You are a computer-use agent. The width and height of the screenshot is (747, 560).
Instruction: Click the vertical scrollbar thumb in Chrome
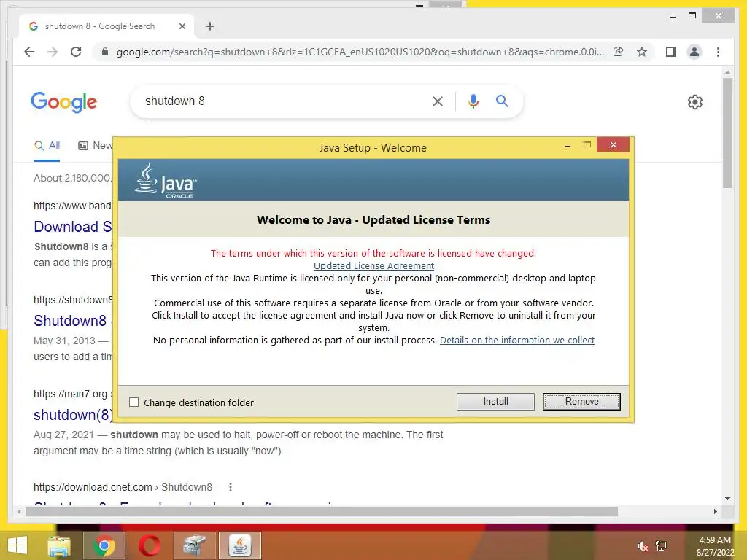click(x=727, y=133)
